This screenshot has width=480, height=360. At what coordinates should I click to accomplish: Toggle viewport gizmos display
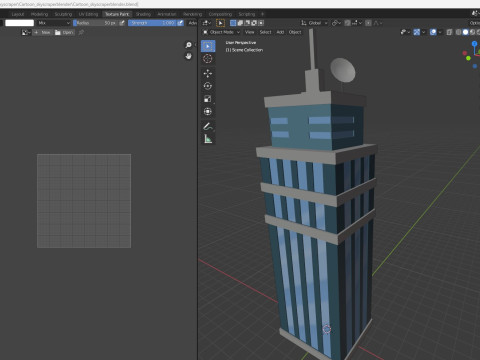click(x=417, y=32)
